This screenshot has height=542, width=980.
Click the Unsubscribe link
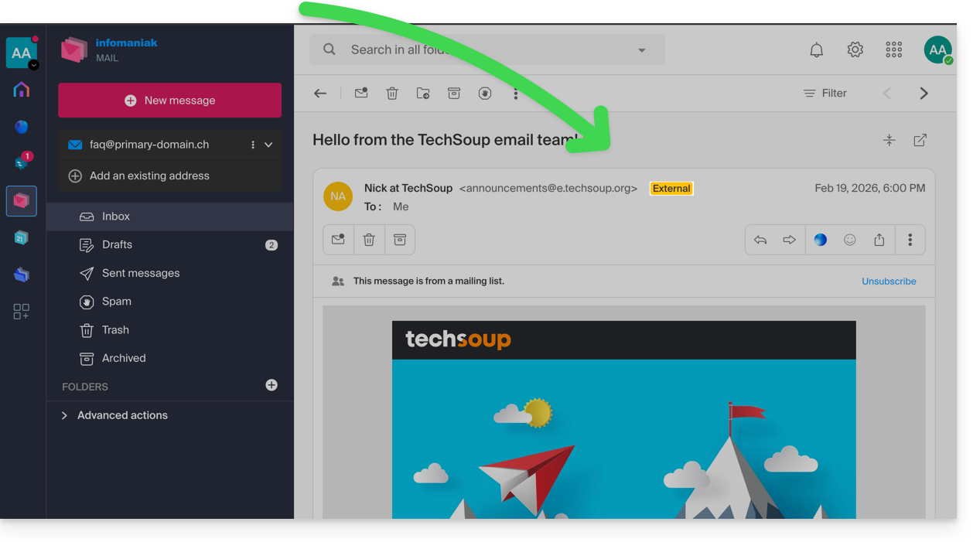coord(889,281)
